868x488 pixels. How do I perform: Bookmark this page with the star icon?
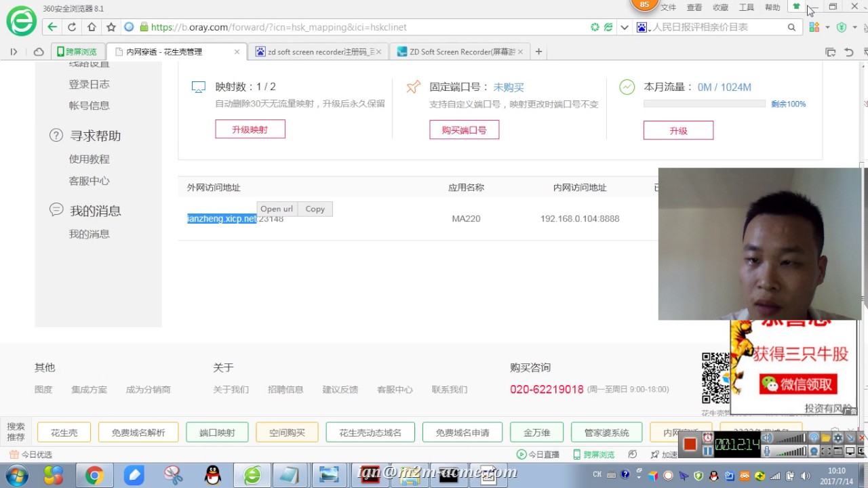[111, 27]
